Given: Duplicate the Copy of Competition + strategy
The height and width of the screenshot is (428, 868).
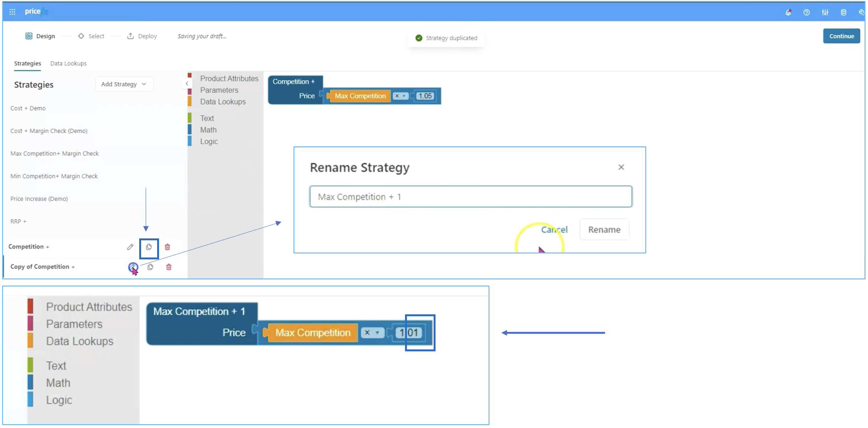Looking at the screenshot, I should (150, 267).
